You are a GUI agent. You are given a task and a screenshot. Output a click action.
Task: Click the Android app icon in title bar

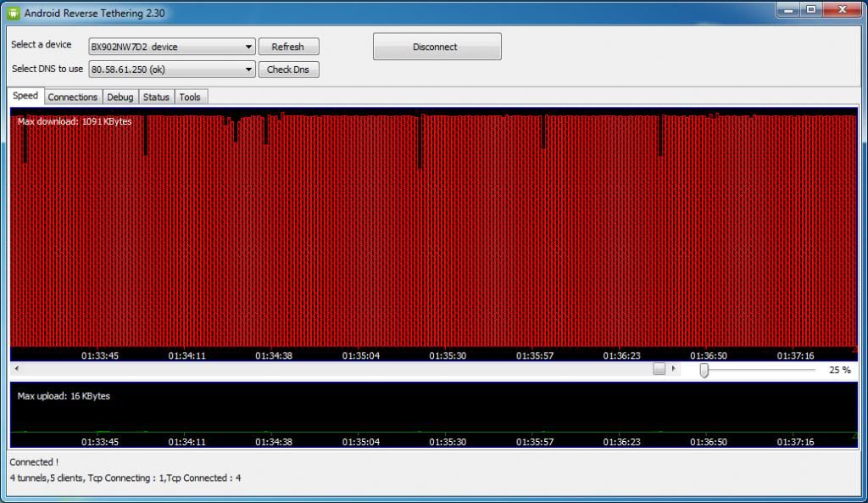pyautogui.click(x=13, y=13)
